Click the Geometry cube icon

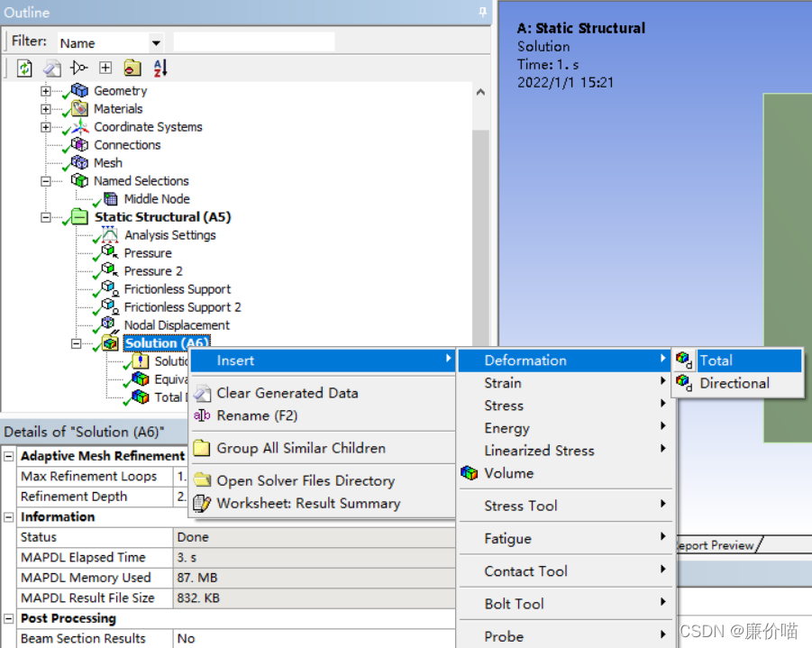click(79, 91)
